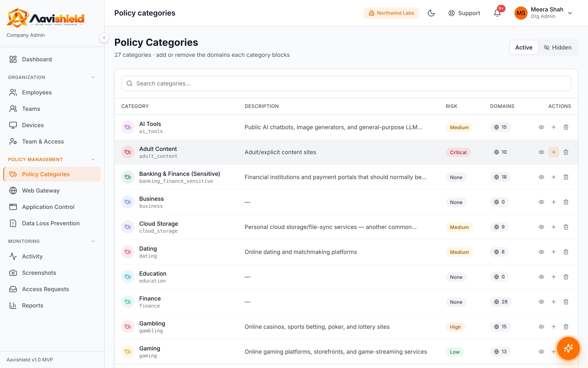The height and width of the screenshot is (368, 588).
Task: Delete the Adult Content category
Action: point(566,152)
